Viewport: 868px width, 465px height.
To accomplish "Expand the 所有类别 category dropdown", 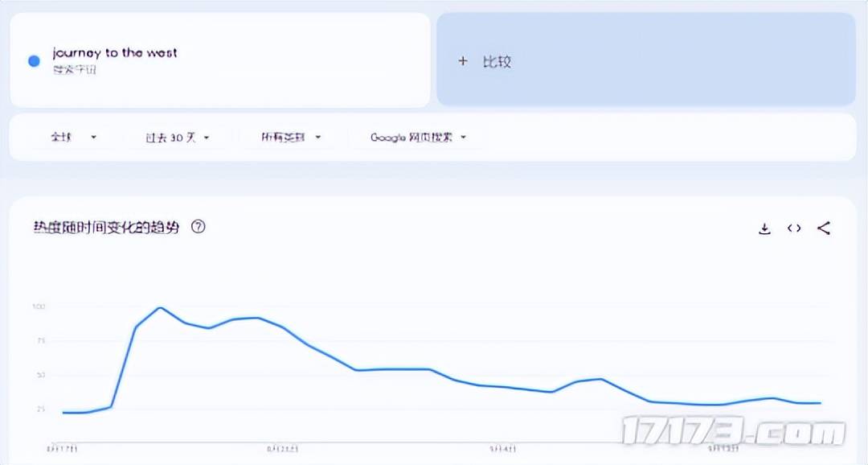I will (291, 138).
